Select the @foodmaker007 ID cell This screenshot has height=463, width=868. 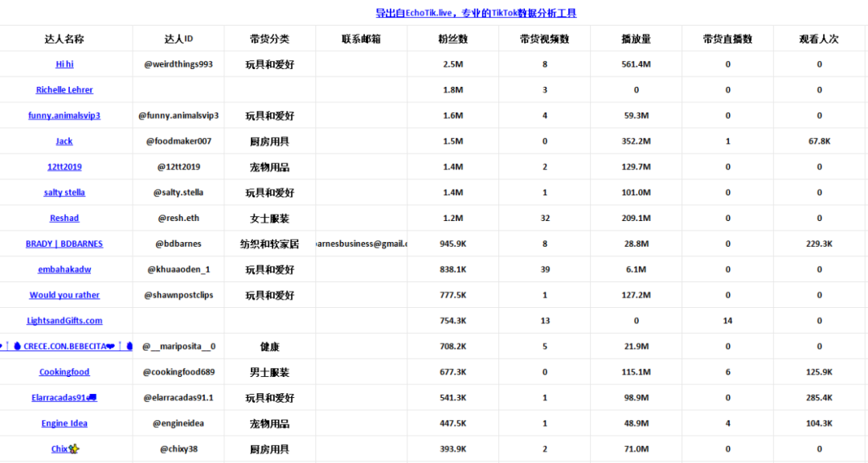click(178, 141)
